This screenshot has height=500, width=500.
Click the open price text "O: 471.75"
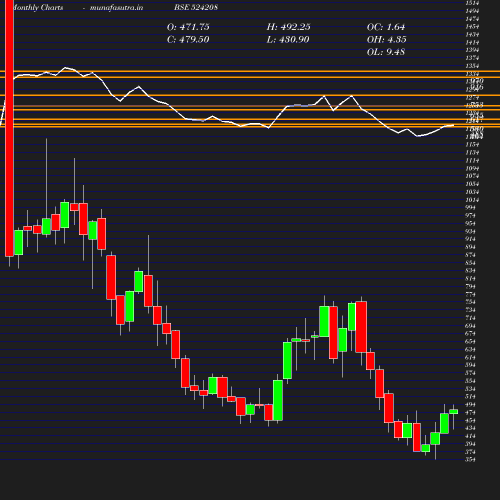coord(188,27)
